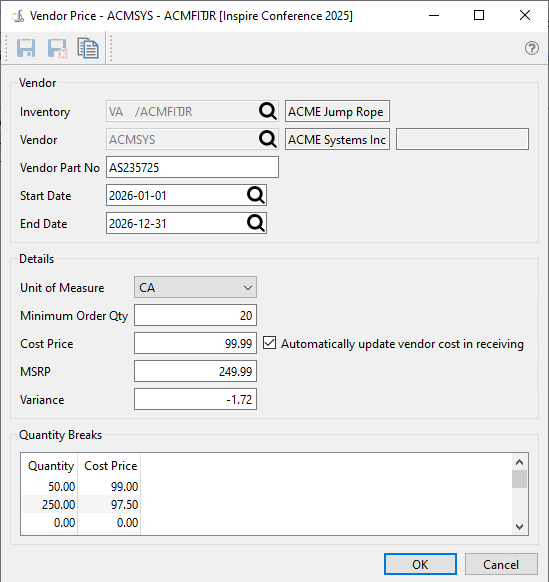Open the Start Date picker magnifier
Screen dimensions: 549x582
click(256, 195)
